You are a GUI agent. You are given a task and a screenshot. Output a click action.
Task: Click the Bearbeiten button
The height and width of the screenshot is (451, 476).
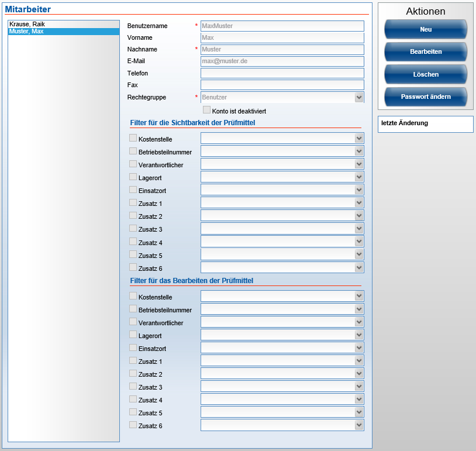(426, 51)
